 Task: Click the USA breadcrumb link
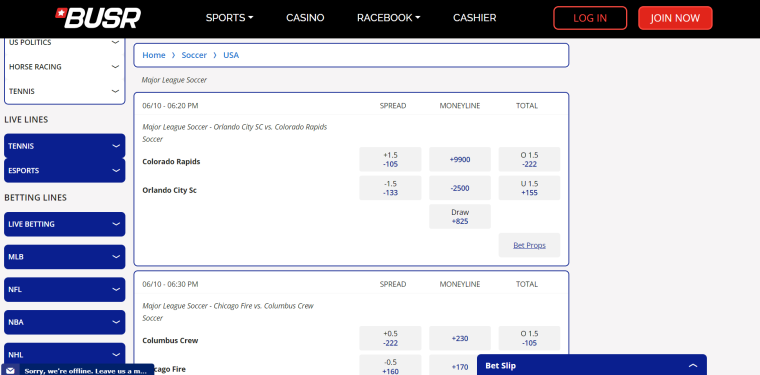pyautogui.click(x=231, y=55)
